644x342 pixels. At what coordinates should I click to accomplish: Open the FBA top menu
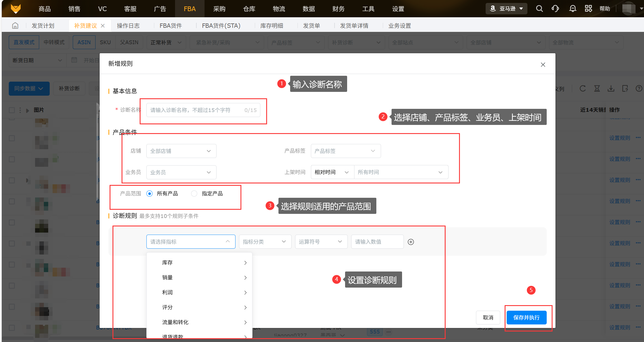(190, 9)
